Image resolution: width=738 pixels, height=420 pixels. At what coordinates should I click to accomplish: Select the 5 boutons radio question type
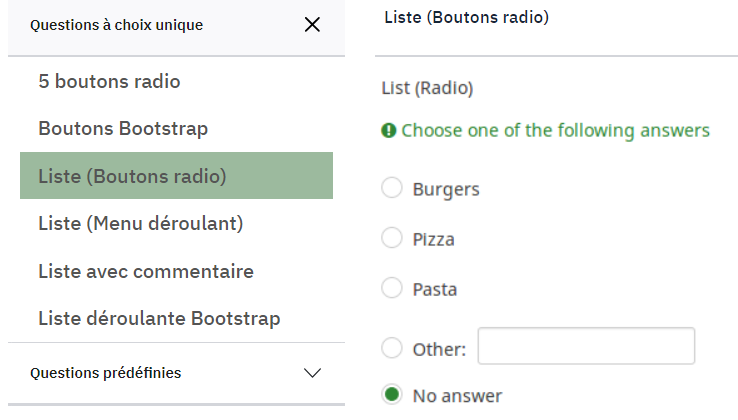pyautogui.click(x=109, y=81)
